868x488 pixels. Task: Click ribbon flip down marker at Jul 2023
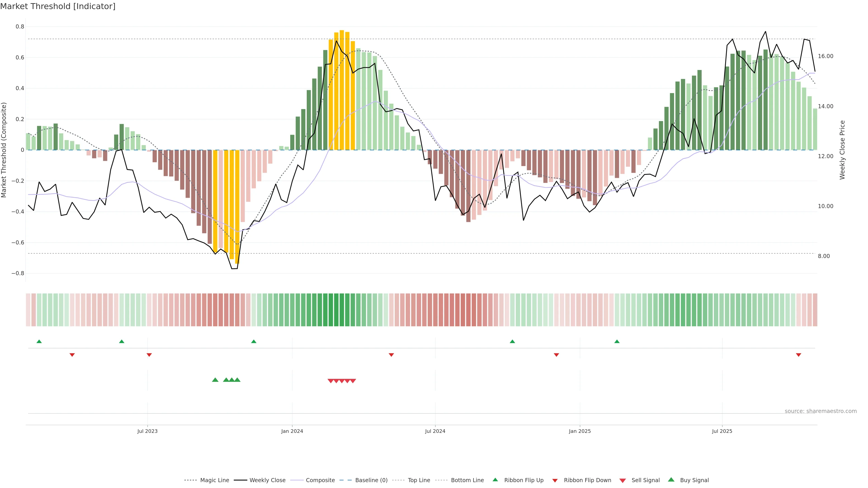coord(149,355)
